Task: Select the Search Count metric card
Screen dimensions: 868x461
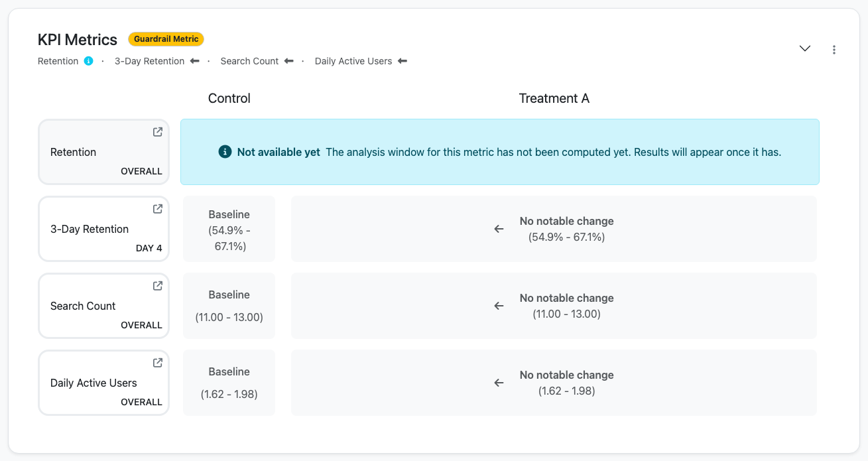Action: [104, 306]
